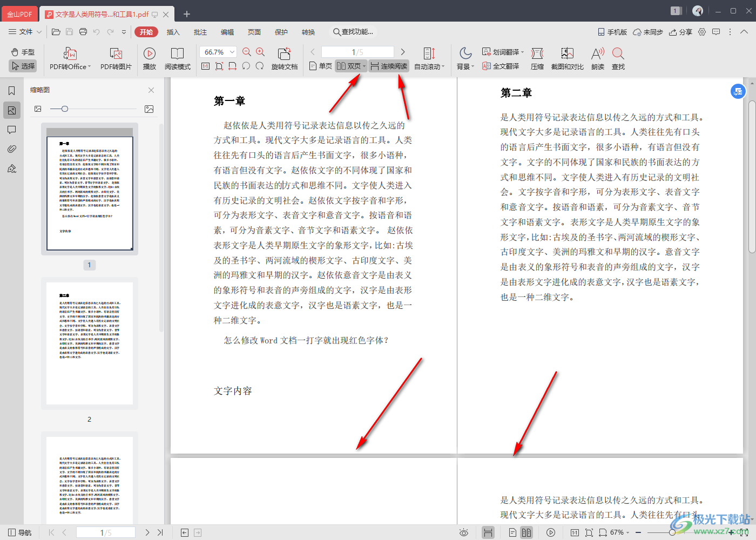
Task: Select page 2 thumbnail
Action: click(90, 343)
